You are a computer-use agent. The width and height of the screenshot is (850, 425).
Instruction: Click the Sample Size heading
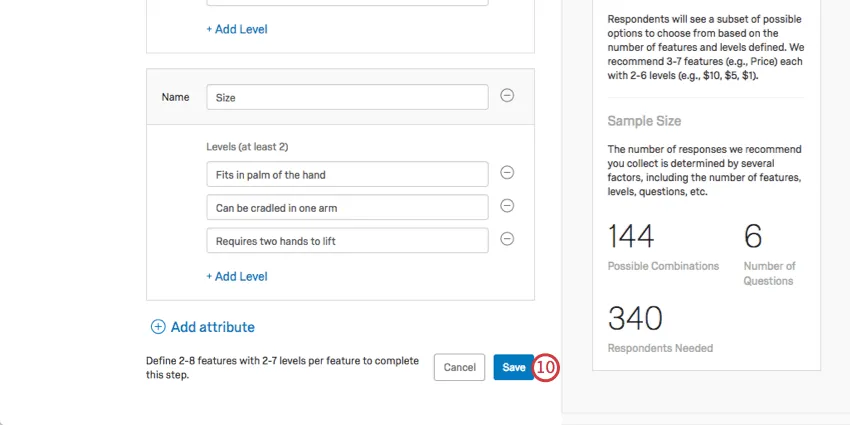tap(644, 121)
